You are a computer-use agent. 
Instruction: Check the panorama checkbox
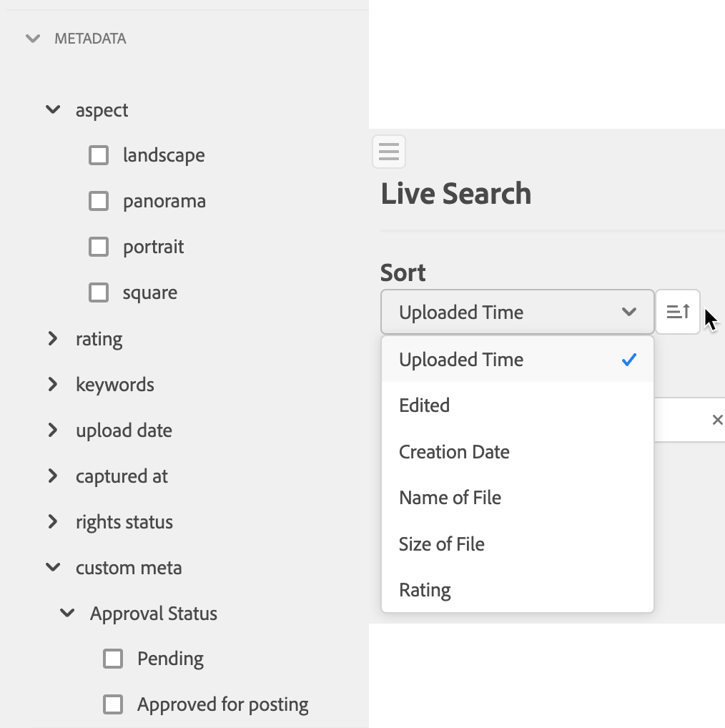99,201
